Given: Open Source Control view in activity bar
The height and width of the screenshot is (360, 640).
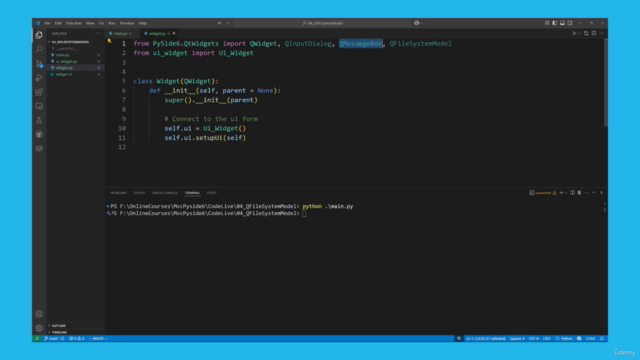Looking at the screenshot, I should point(39,64).
